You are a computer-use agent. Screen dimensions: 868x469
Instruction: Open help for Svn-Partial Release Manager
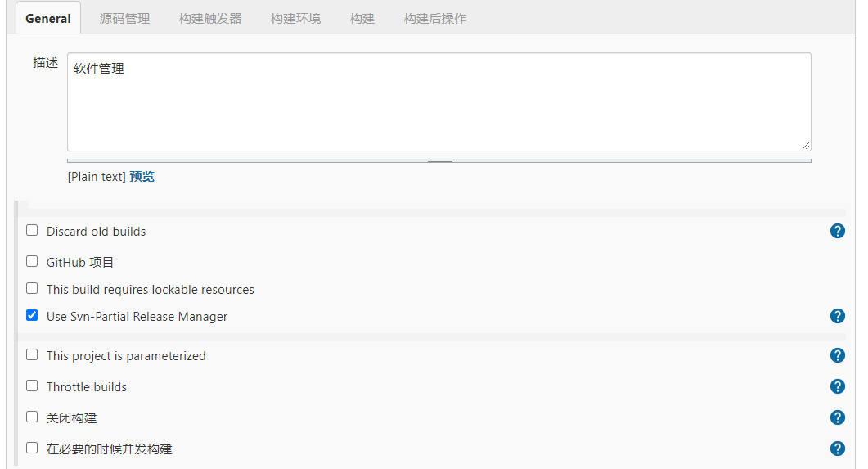pyautogui.click(x=838, y=316)
